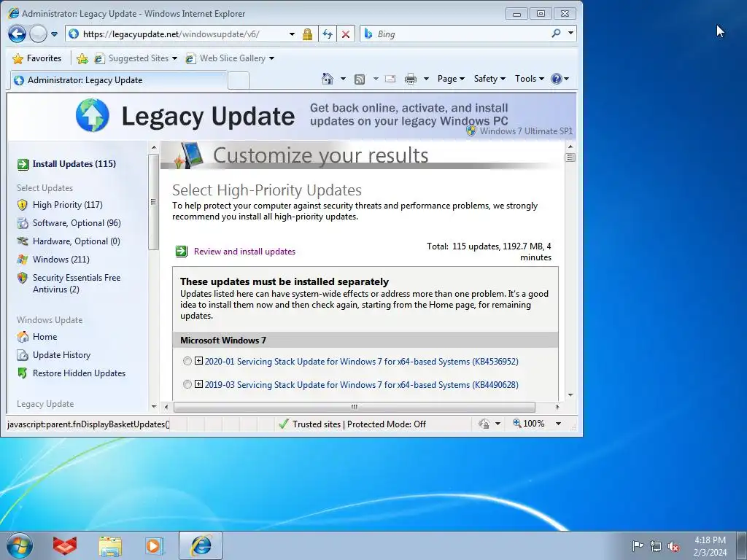Select Hardware, Optional (0) category
This screenshot has height=560, width=747.
76,241
